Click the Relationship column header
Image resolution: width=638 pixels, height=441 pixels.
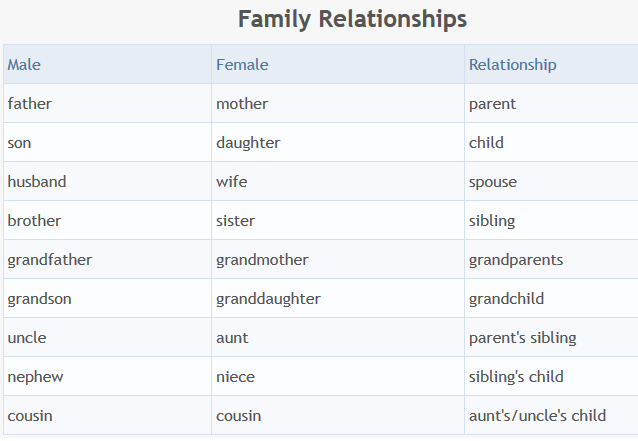click(x=551, y=64)
